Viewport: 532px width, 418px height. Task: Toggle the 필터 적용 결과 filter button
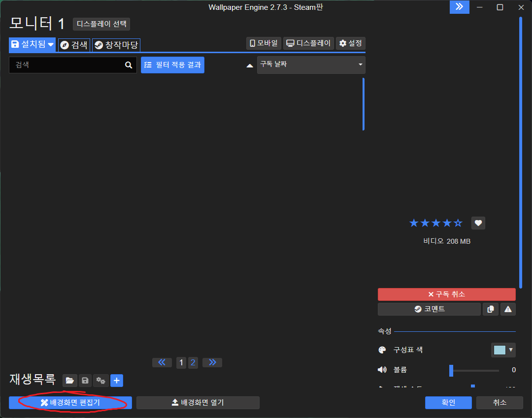pyautogui.click(x=173, y=65)
